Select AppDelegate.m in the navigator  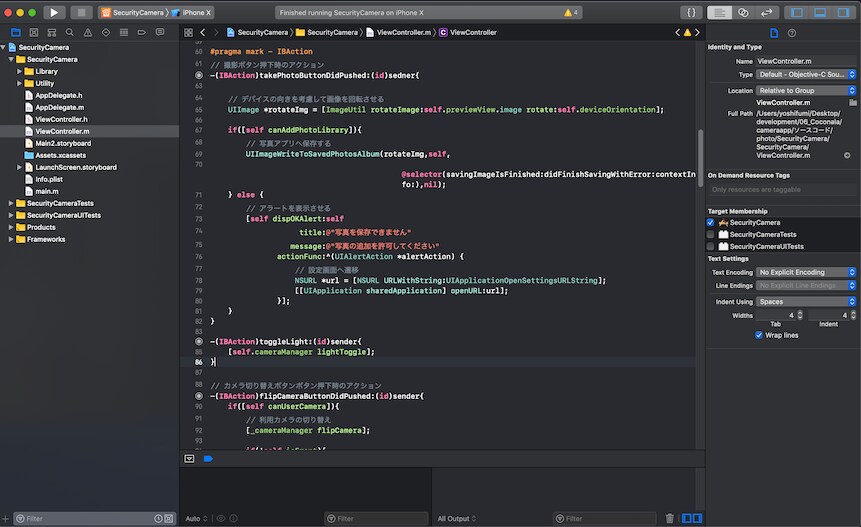60,108
